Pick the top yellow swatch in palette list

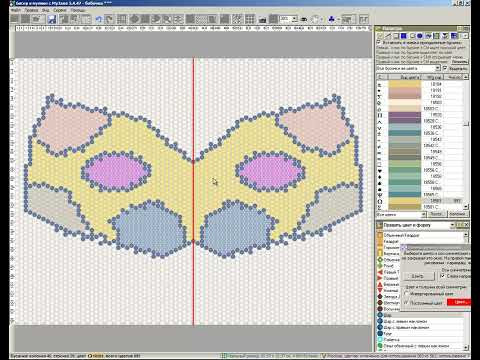405,84
